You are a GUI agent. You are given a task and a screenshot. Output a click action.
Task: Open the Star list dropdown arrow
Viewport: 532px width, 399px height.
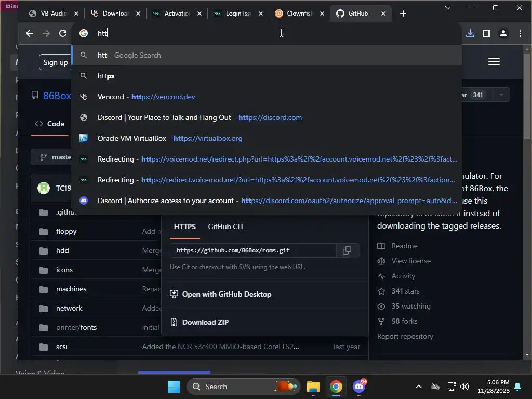pyautogui.click(x=501, y=95)
